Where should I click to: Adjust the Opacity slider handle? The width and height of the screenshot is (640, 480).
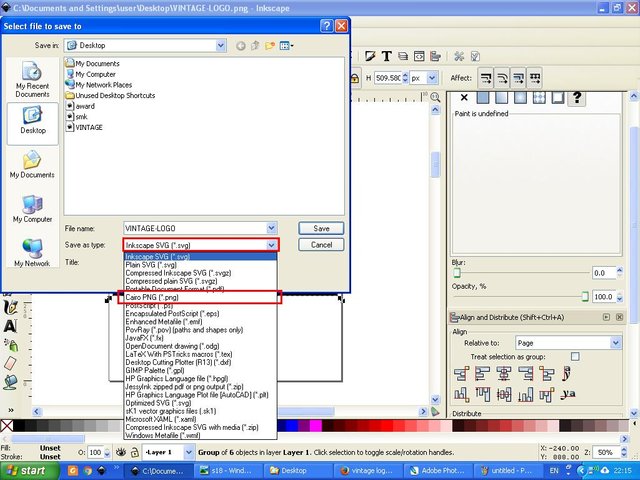(x=584, y=296)
